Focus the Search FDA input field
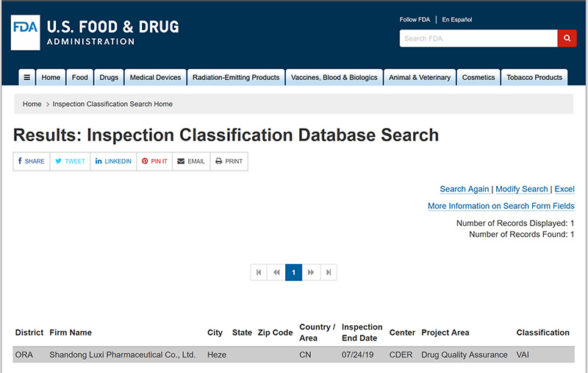 (478, 38)
